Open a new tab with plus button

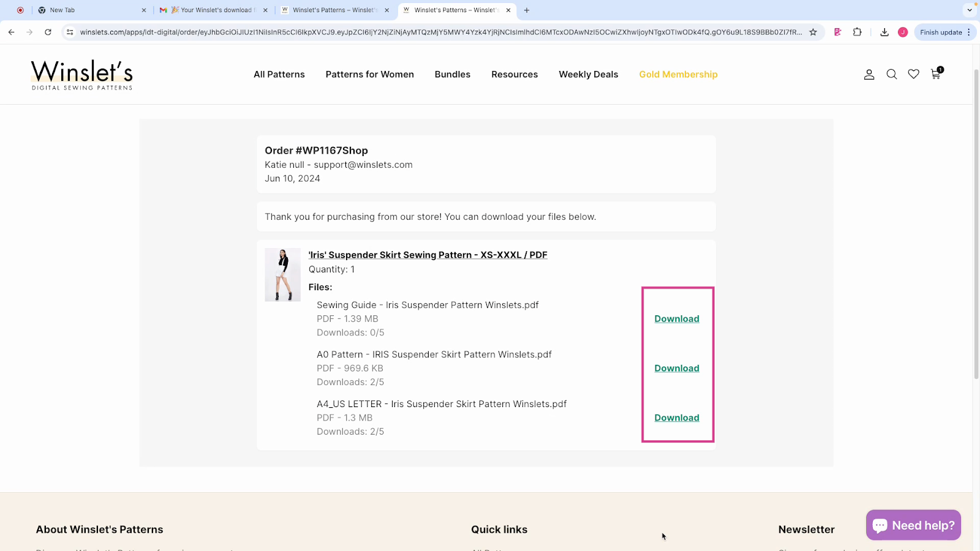(x=527, y=10)
